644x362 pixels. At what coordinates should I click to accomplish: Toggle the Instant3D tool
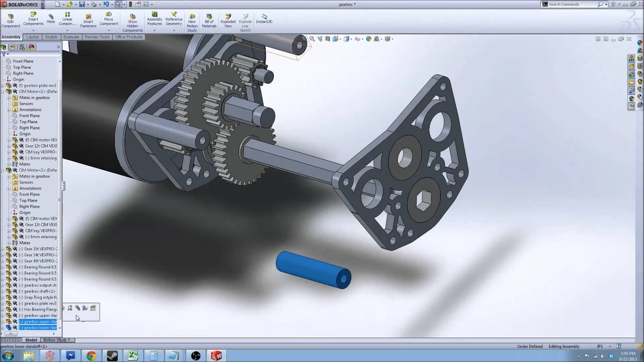tap(264, 19)
